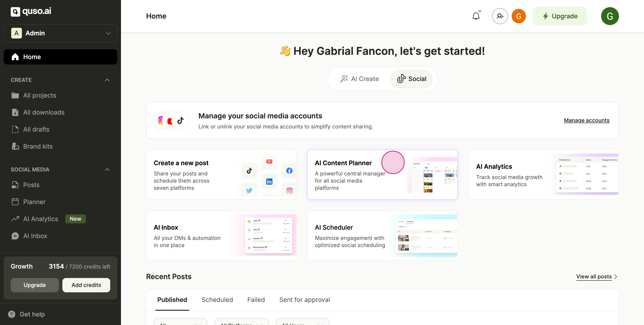Click the AI Analytics trend icon
644x325 pixels.
pyautogui.click(x=15, y=219)
